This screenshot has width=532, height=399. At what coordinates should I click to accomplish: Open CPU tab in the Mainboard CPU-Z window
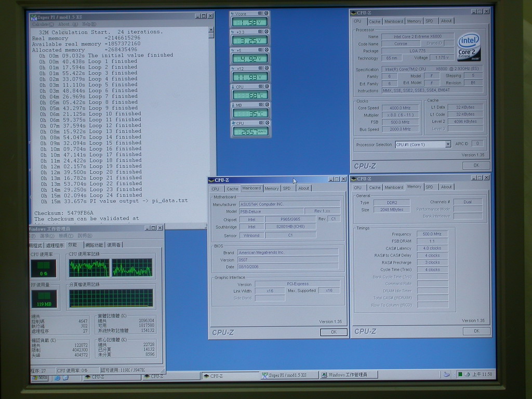coord(216,189)
